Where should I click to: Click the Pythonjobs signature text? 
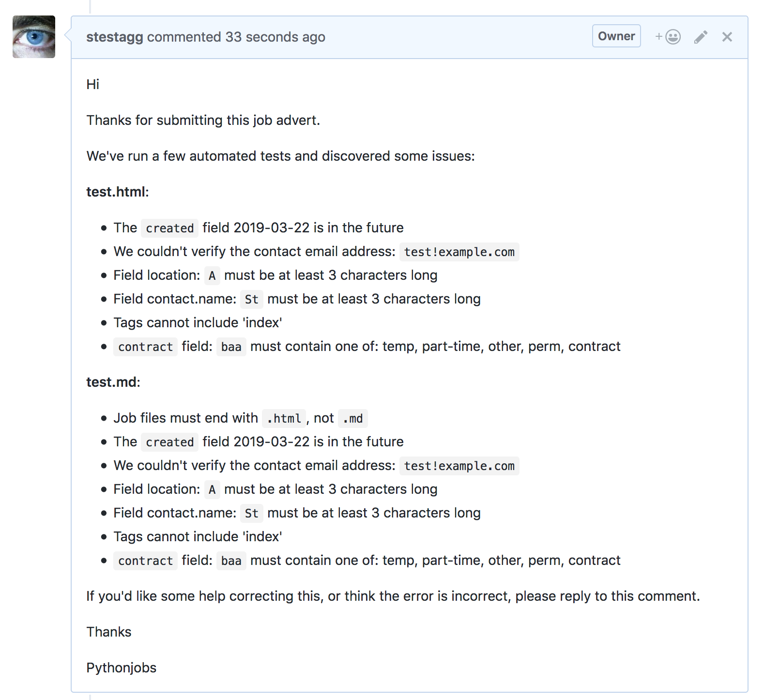pos(122,668)
